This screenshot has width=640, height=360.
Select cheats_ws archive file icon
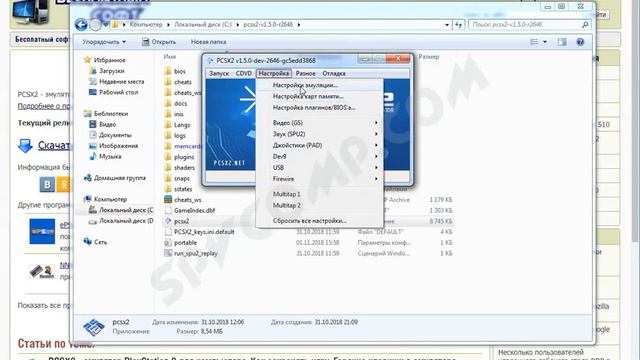coord(168,200)
